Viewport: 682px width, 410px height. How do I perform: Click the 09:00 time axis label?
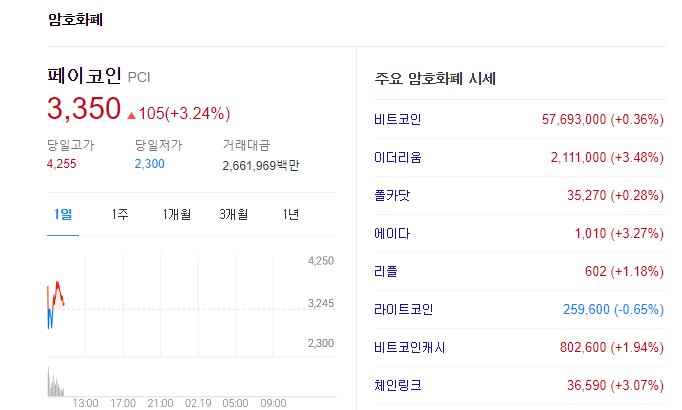click(273, 403)
